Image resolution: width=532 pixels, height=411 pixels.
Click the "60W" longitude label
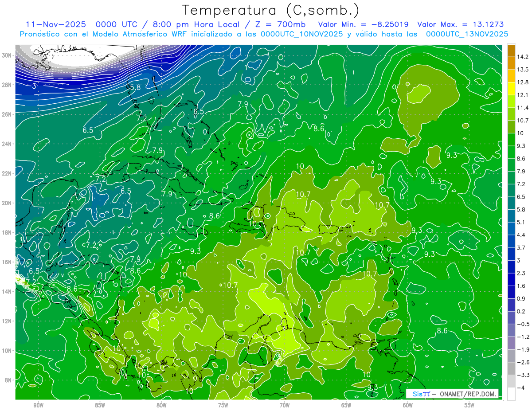[x=408, y=404]
